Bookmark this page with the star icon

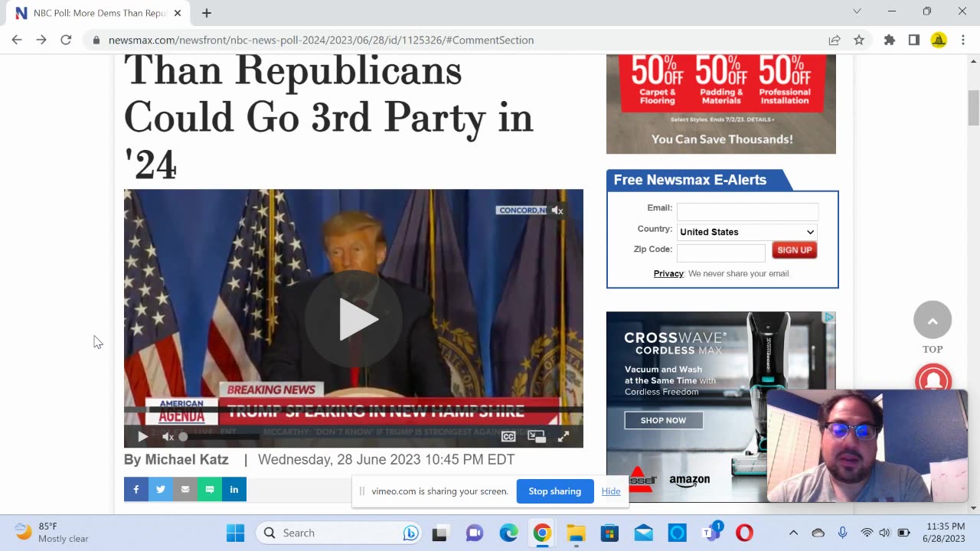pyautogui.click(x=859, y=40)
